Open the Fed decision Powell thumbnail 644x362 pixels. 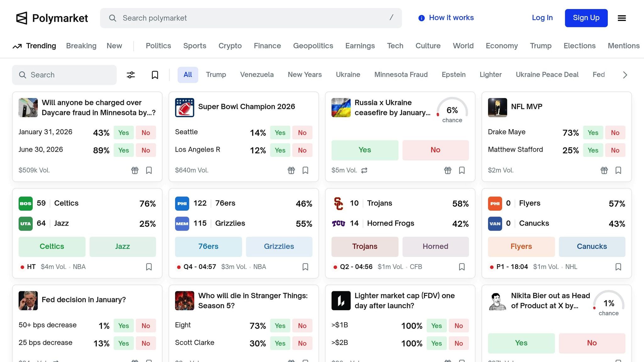click(x=28, y=300)
